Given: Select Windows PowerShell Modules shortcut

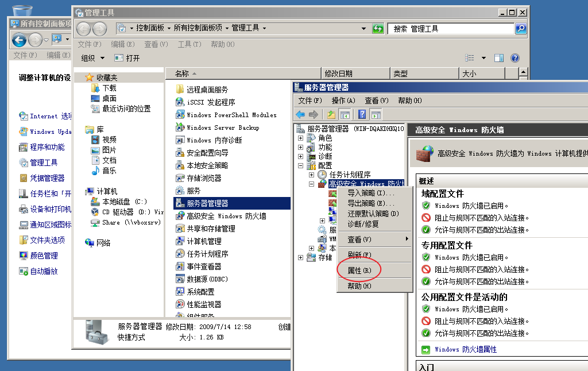Looking at the screenshot, I should tap(226, 115).
